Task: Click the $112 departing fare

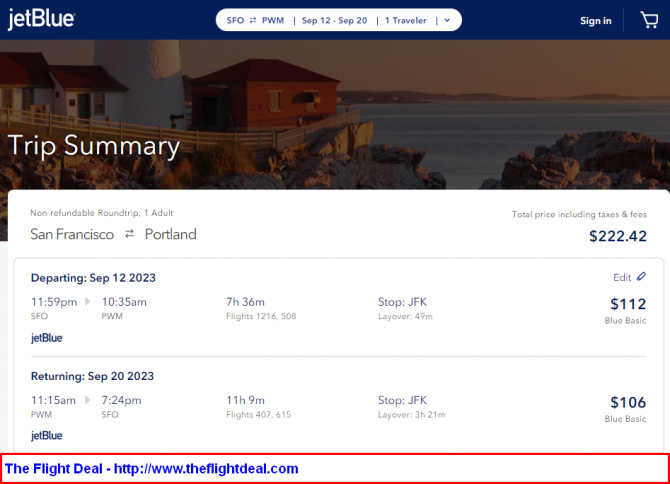Action: tap(628, 304)
